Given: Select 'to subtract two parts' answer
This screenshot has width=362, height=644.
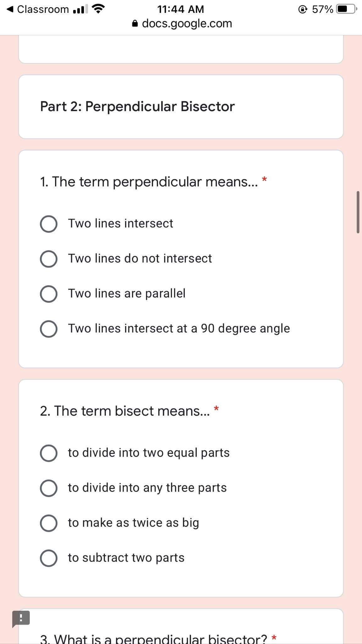Looking at the screenshot, I should tap(49, 558).
